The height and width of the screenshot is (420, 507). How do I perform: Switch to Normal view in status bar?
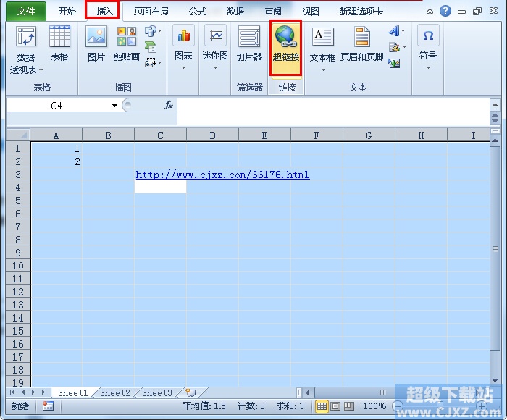click(x=322, y=406)
